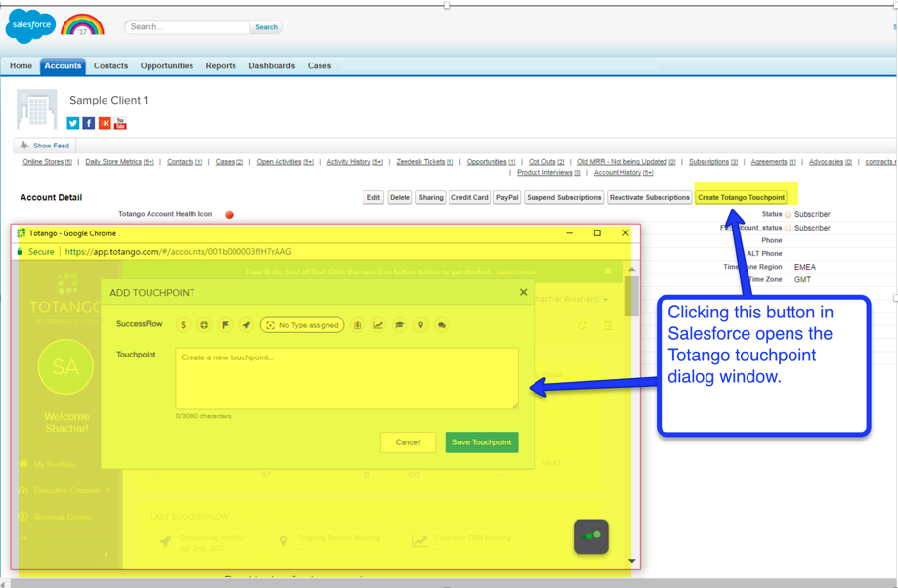The image size is (898, 588).
Task: Click Suspend Subscriptions button
Action: (564, 197)
